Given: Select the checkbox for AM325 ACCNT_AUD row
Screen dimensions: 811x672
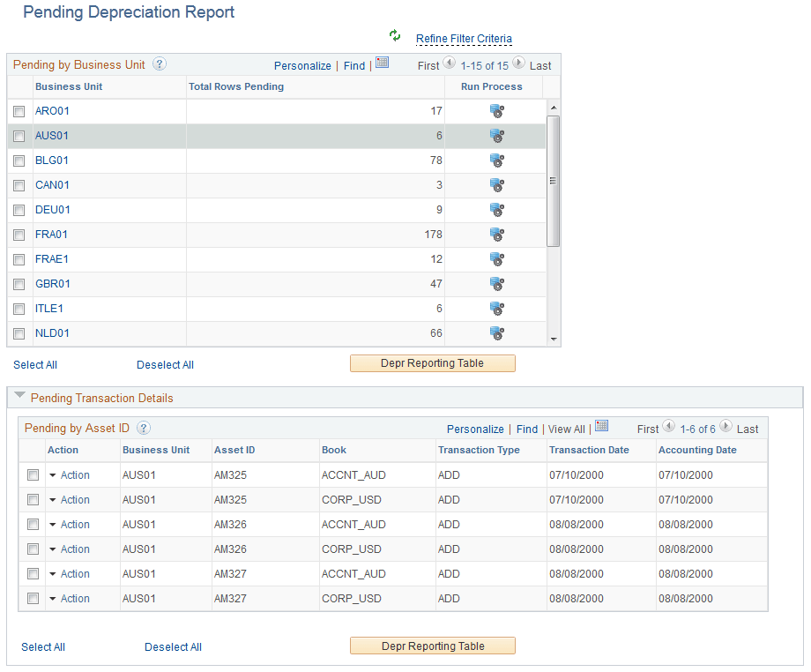Looking at the screenshot, I should pyautogui.click(x=33, y=474).
